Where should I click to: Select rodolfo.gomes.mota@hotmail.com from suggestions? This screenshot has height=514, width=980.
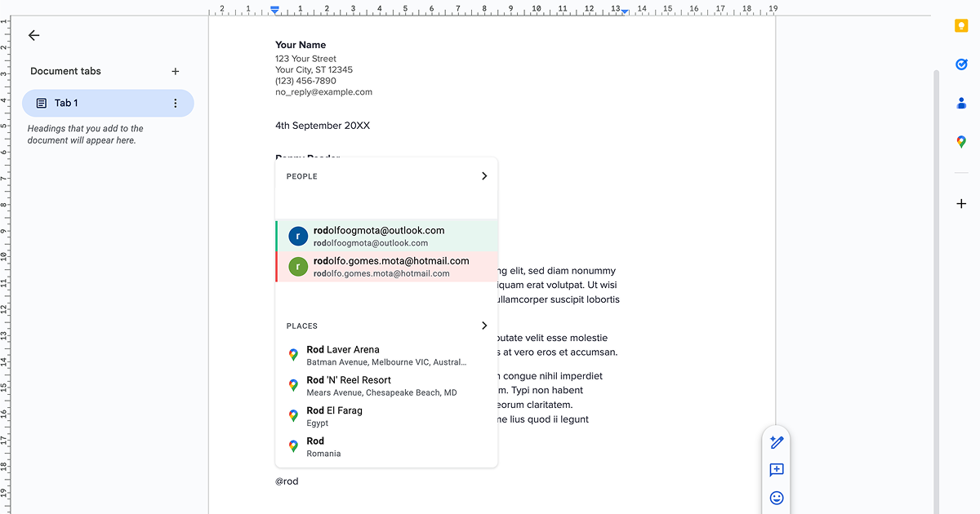(x=384, y=266)
